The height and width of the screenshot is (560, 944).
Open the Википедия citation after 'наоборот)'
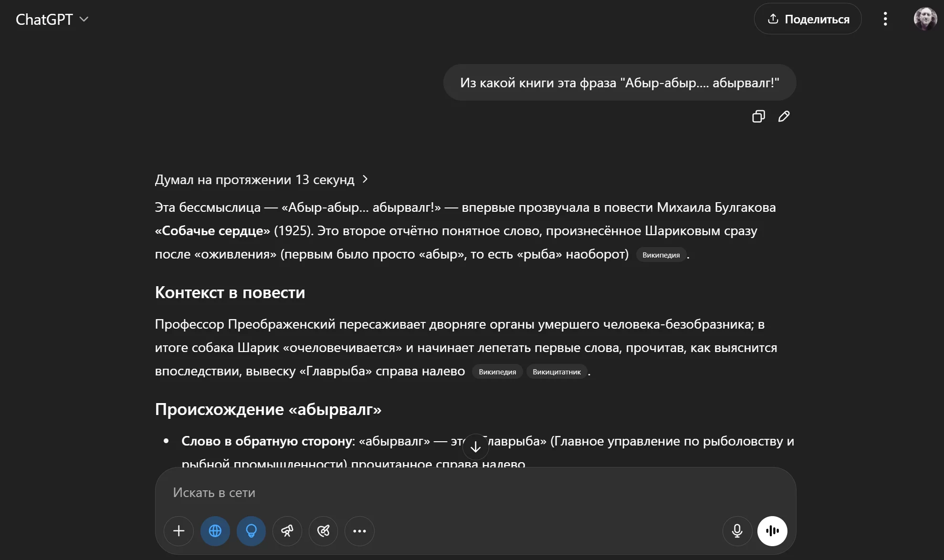(661, 255)
